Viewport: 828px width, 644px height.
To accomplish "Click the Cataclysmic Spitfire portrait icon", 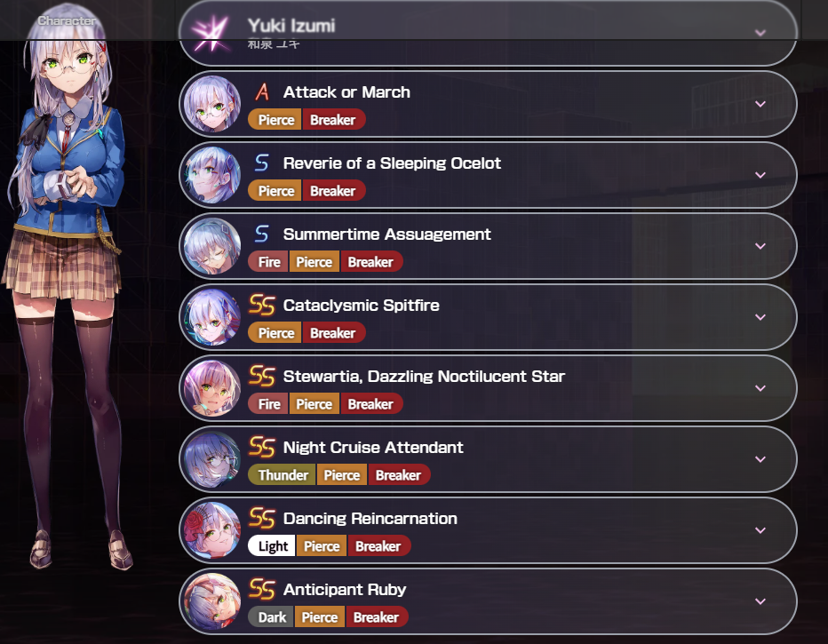I will 212,317.
